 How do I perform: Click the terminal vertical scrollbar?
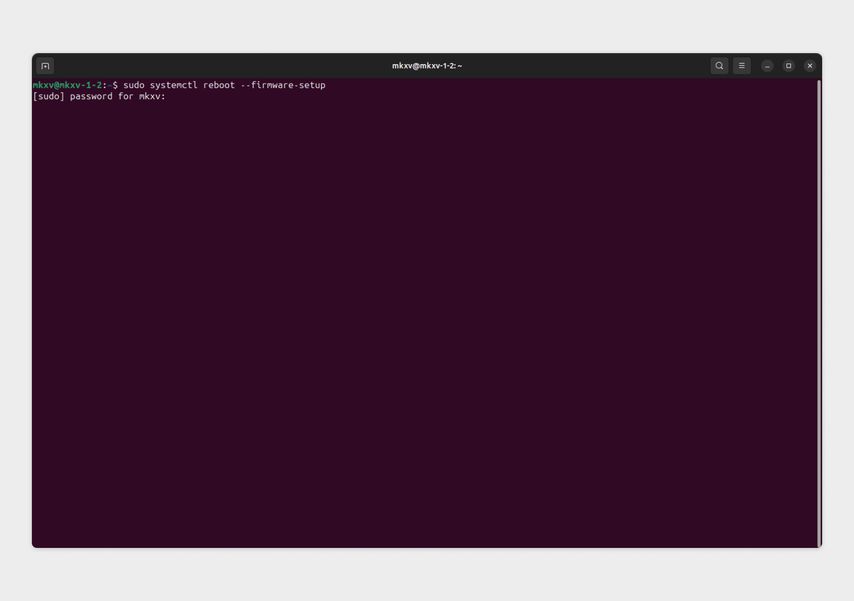tap(819, 313)
